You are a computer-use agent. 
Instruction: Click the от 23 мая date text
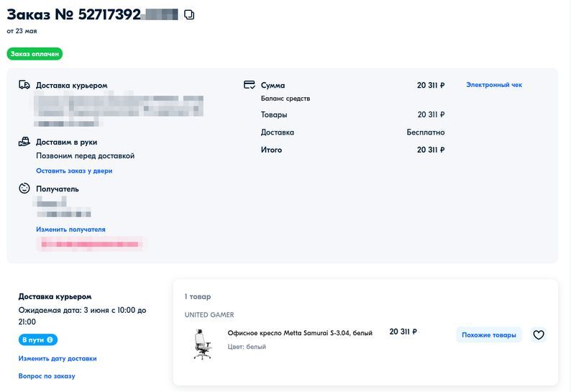[x=22, y=31]
